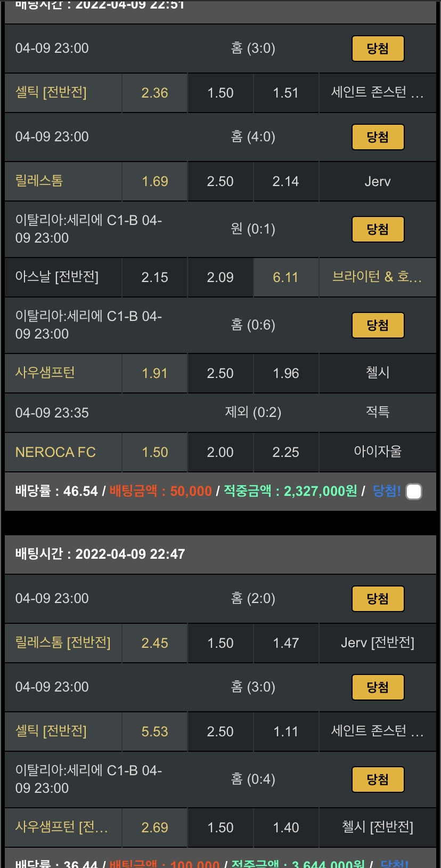Select the highlighted 브라이턴 & 호… team cell

coord(377,277)
